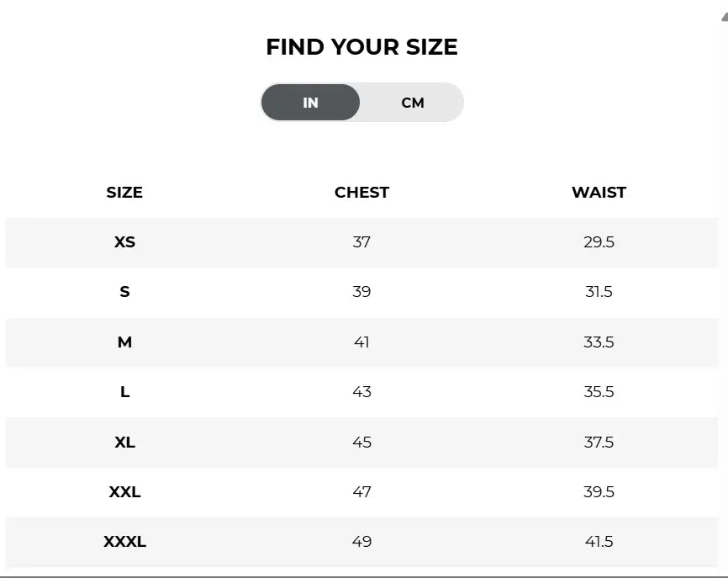This screenshot has width=728, height=578.
Task: Select the IN unit toggle
Action: pyautogui.click(x=310, y=103)
